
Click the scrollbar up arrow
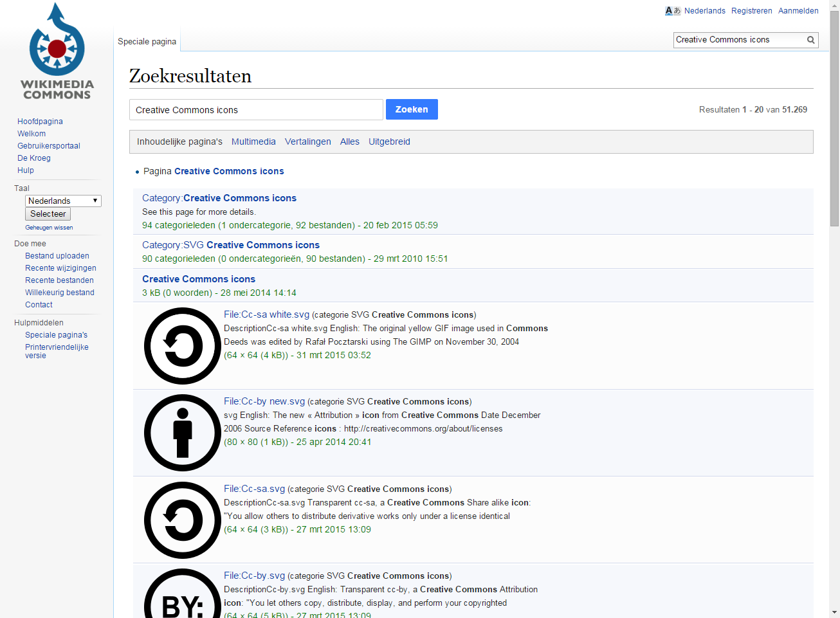[x=834, y=5]
